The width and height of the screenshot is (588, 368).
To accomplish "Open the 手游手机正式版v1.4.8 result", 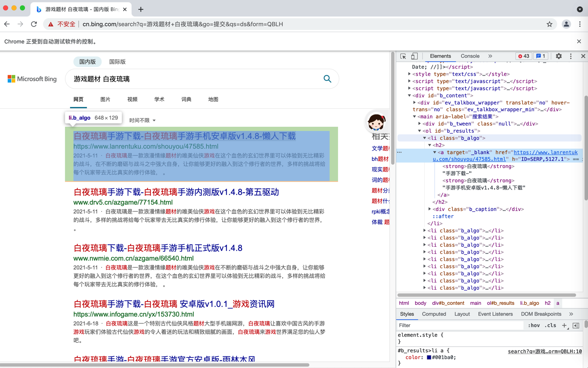I will (158, 248).
